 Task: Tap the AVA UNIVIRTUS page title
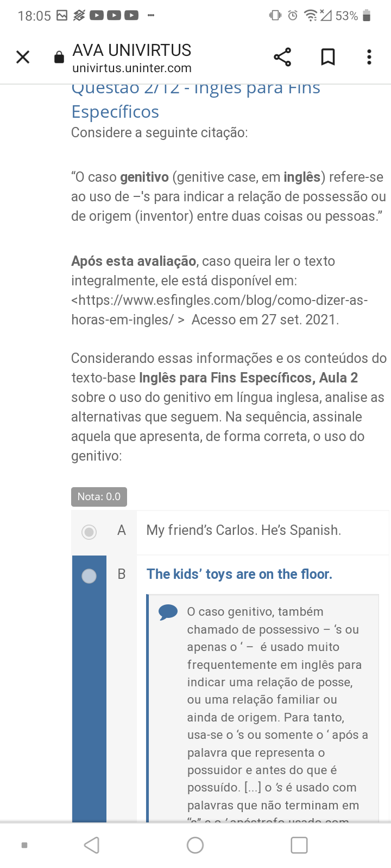point(132,50)
